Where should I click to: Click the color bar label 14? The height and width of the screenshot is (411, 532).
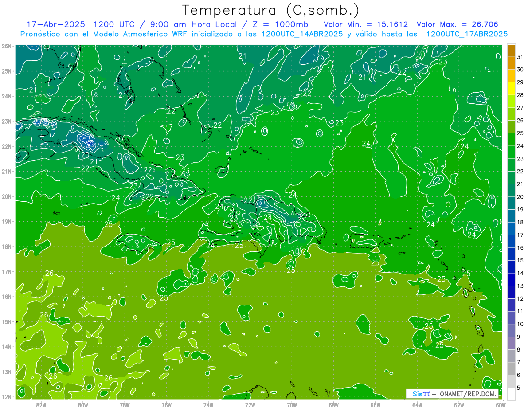(520, 273)
